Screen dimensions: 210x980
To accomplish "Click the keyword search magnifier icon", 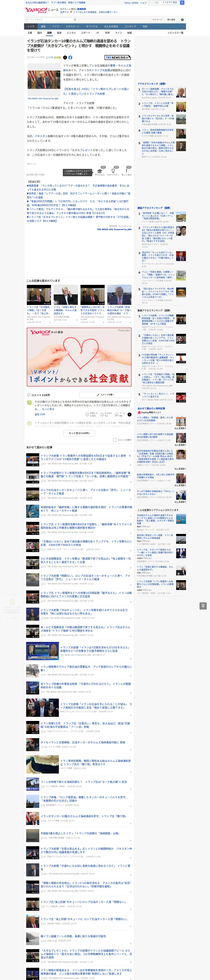I will click(x=75, y=19).
